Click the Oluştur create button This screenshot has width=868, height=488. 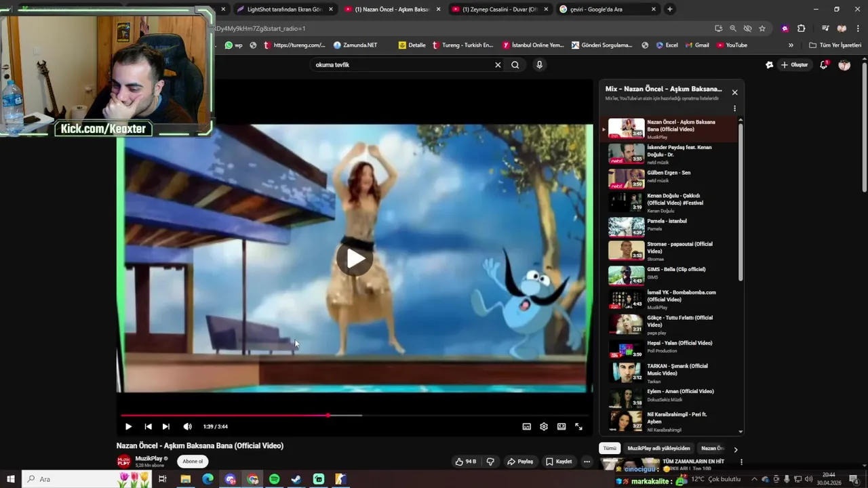[795, 65]
